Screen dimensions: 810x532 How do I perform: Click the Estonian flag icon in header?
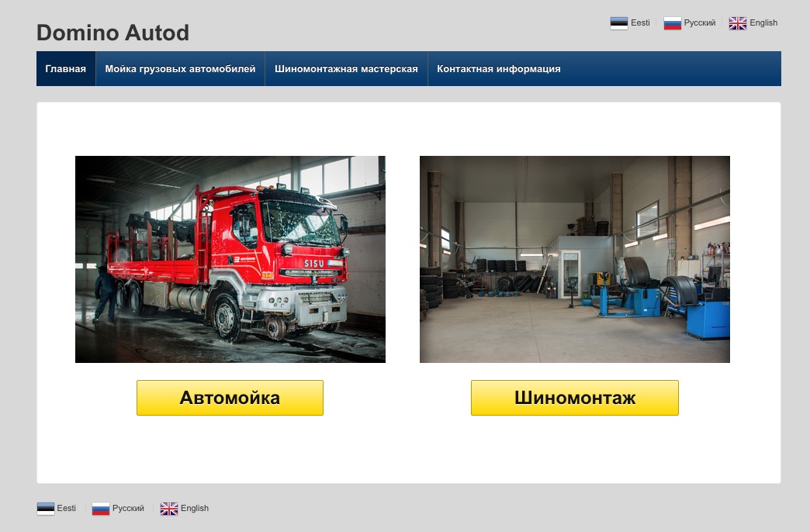coord(618,23)
